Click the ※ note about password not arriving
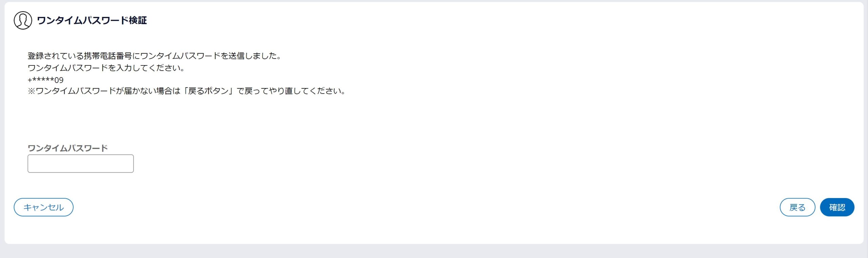Image resolution: width=868 pixels, height=258 pixels. tap(186, 91)
